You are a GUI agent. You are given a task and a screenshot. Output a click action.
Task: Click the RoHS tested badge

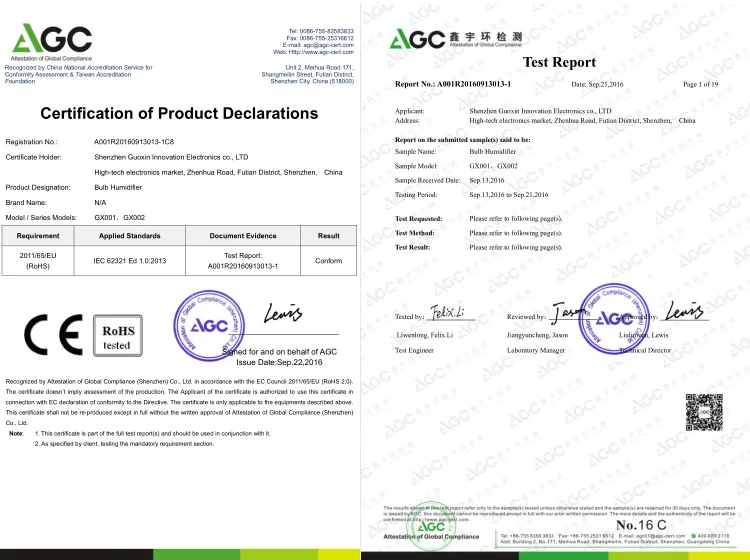(118, 335)
